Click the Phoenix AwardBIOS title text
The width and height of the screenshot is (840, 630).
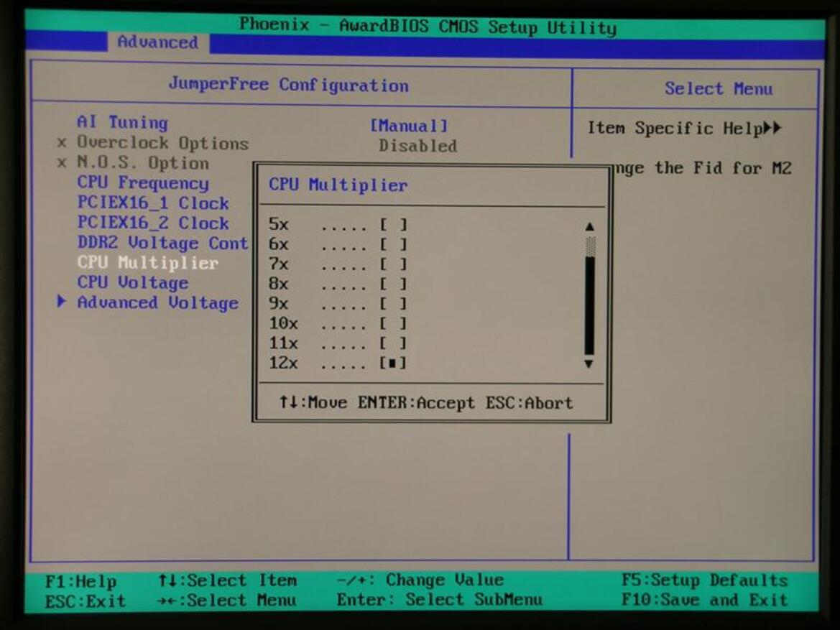coord(428,26)
